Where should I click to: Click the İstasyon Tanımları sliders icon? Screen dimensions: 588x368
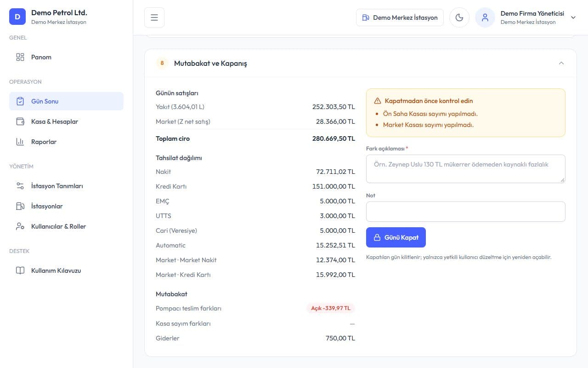(x=20, y=186)
